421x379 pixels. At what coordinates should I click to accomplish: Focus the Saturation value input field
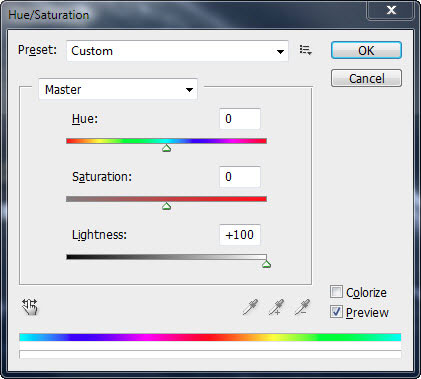(x=240, y=177)
